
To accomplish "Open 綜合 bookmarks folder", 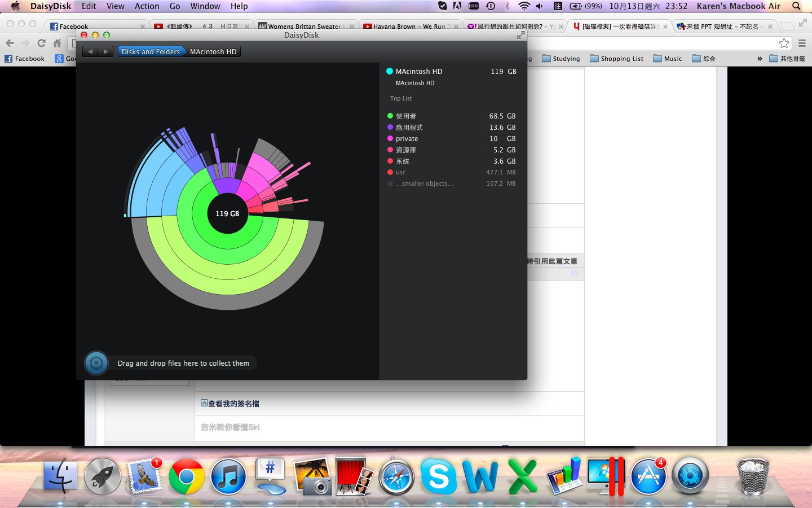I will pos(704,59).
